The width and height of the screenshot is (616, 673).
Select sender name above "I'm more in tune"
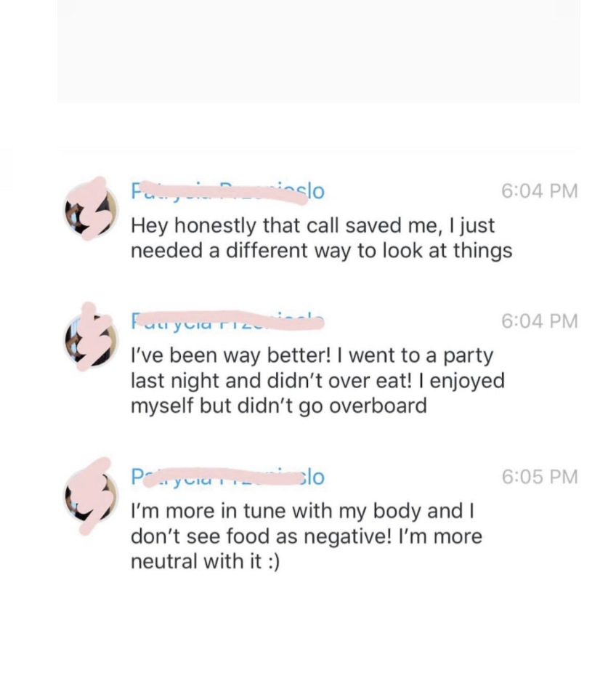coord(227,477)
